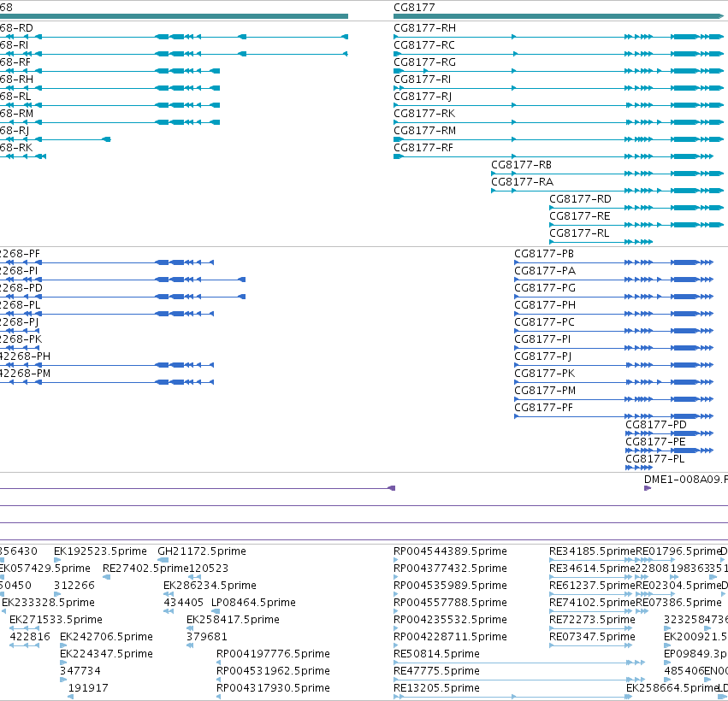728x701 pixels.
Task: Click the CG8177-RF transcript label
Action: [x=423, y=148]
